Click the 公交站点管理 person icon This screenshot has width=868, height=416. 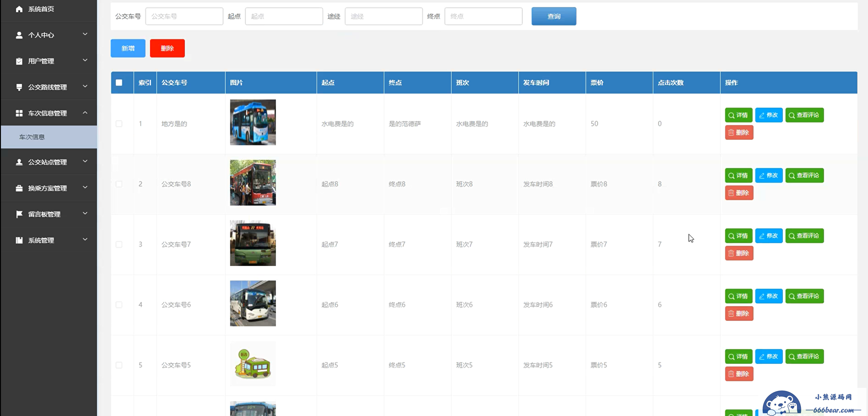19,162
